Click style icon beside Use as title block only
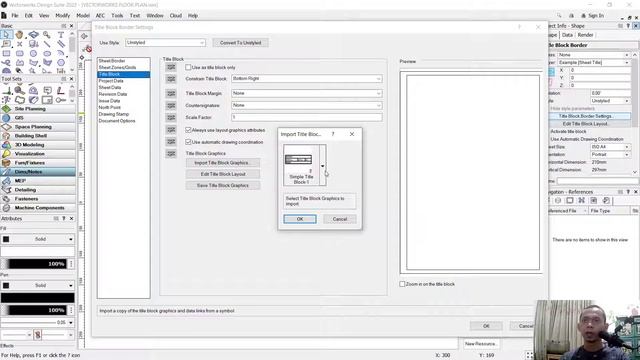 coord(171,67)
